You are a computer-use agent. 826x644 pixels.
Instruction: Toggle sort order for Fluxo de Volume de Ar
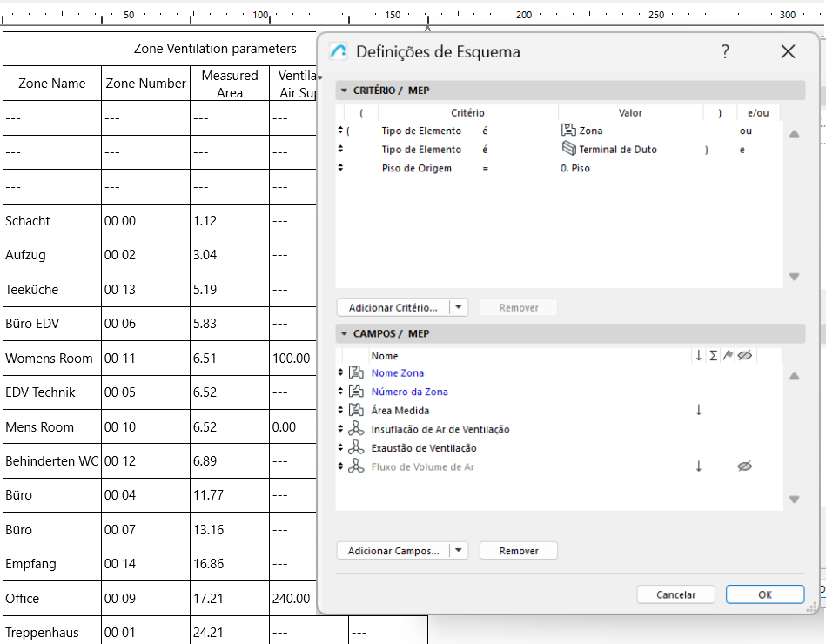(x=699, y=466)
